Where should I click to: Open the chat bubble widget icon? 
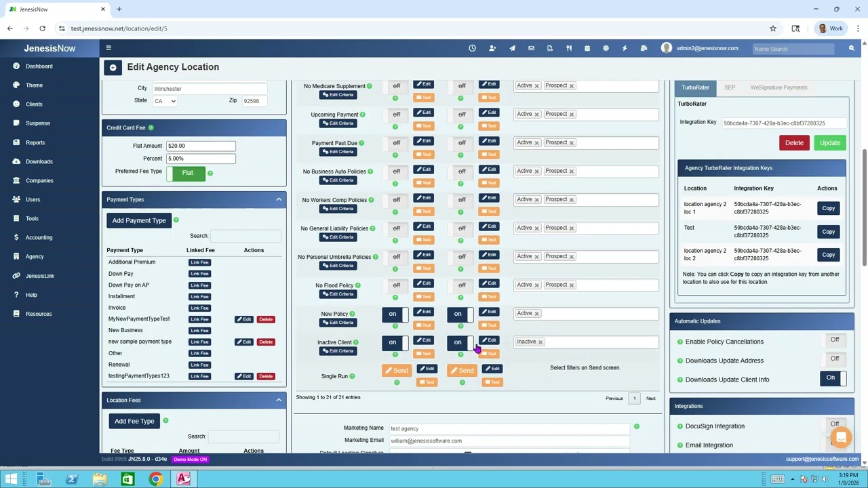click(x=841, y=437)
